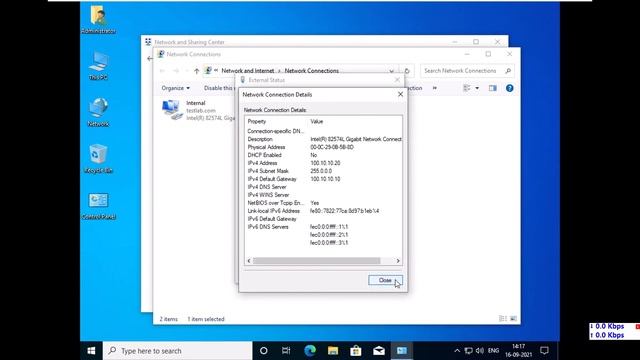Close the Network Connection Details dialog with X

coord(400,94)
